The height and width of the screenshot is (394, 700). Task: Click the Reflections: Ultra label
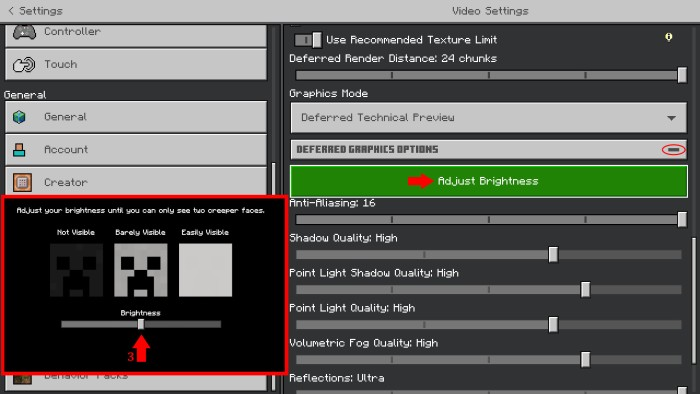(337, 378)
